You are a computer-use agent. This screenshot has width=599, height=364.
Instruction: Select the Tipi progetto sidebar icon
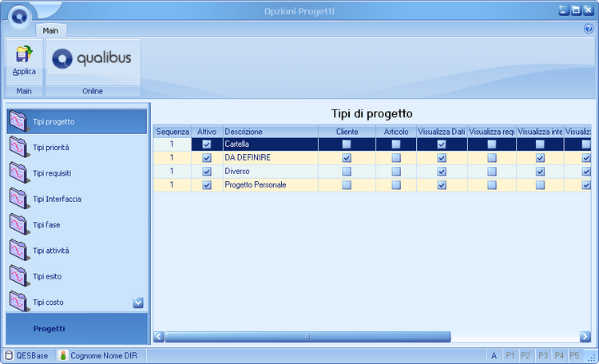click(x=18, y=121)
